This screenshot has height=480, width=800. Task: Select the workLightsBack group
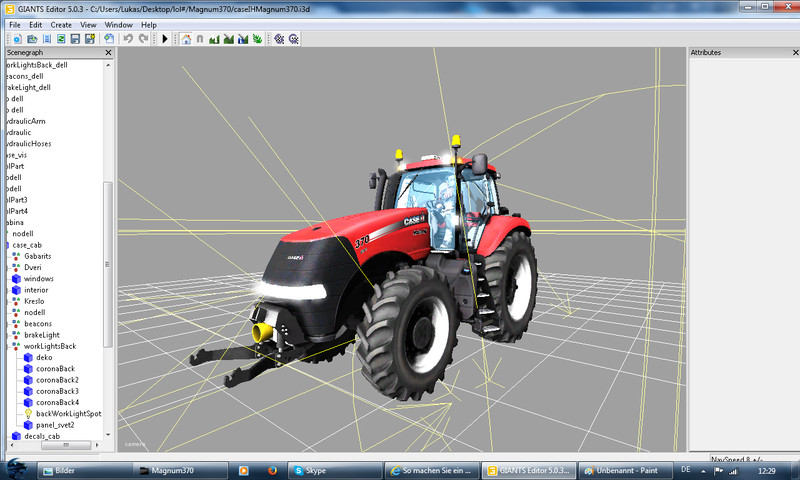pos(50,346)
